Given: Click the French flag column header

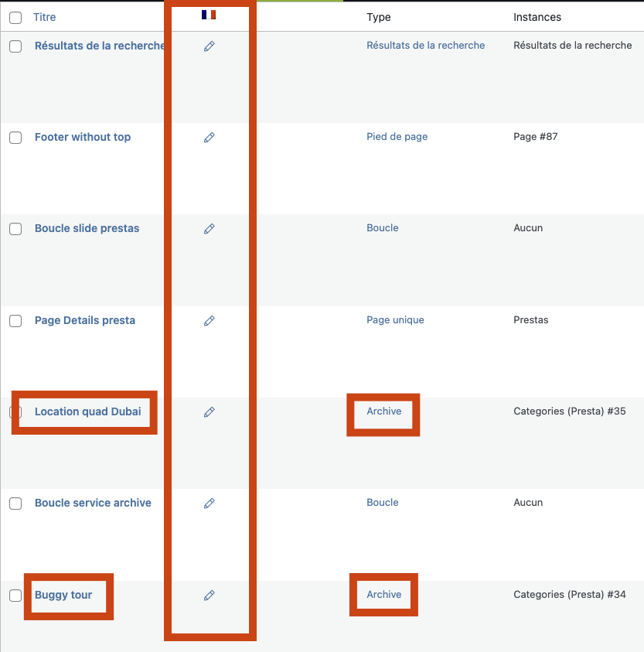Looking at the screenshot, I should click(x=209, y=15).
